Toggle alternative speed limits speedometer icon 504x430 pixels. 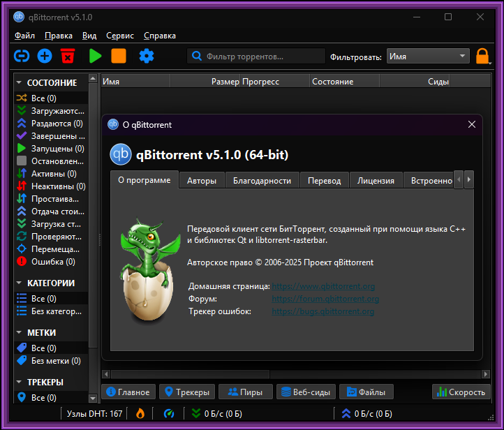[169, 413]
